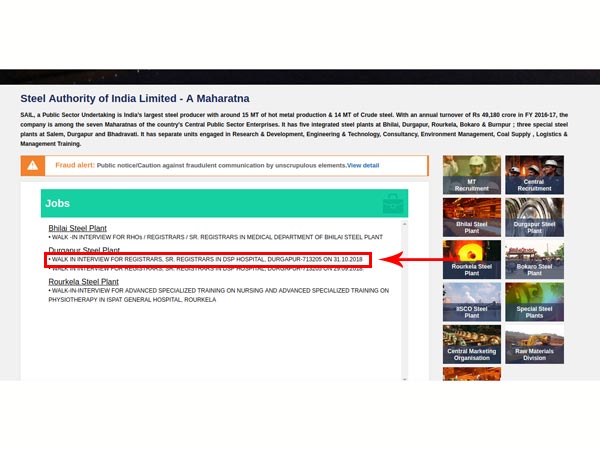Click the Jobs list scroll down arrow
The width and height of the screenshot is (600, 450).
(404, 378)
